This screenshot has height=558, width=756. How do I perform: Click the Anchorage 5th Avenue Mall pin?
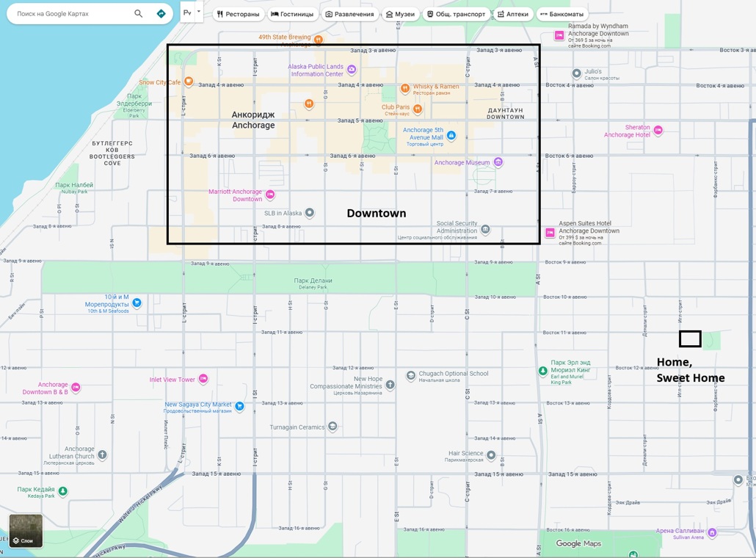[451, 136]
